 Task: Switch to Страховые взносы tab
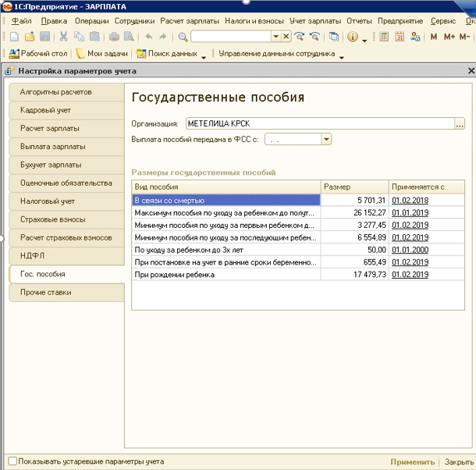click(67, 219)
